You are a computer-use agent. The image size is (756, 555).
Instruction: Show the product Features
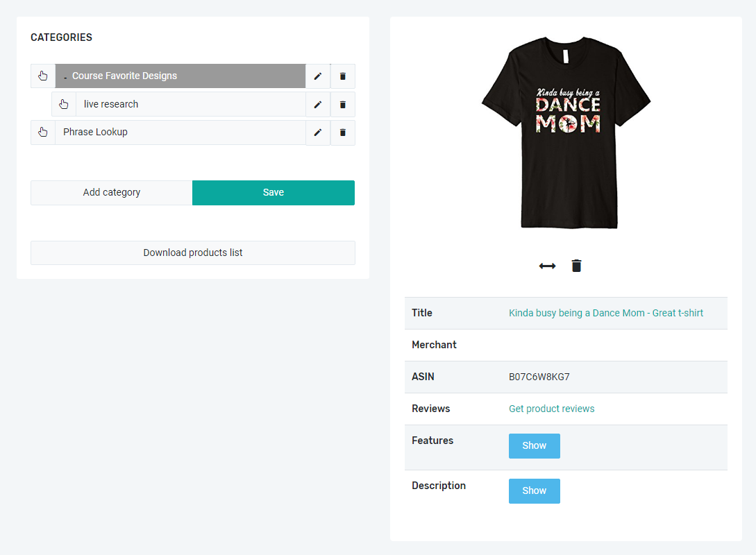(534, 445)
